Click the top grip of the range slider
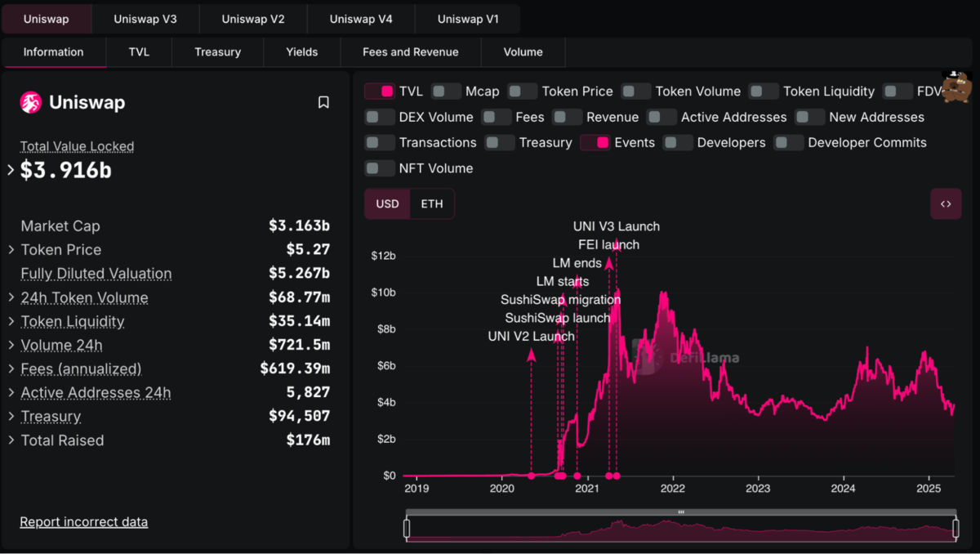The width and height of the screenshot is (980, 554). click(x=681, y=512)
